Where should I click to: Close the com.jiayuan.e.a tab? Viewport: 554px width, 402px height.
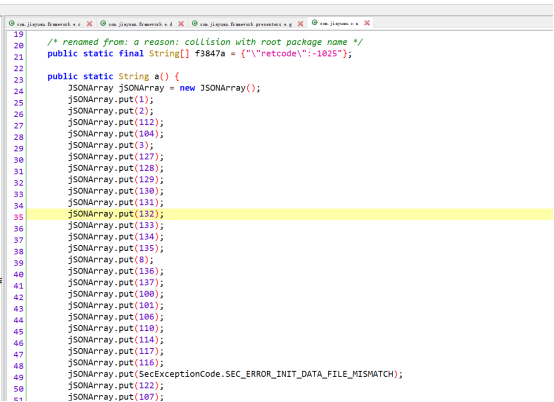click(x=367, y=23)
